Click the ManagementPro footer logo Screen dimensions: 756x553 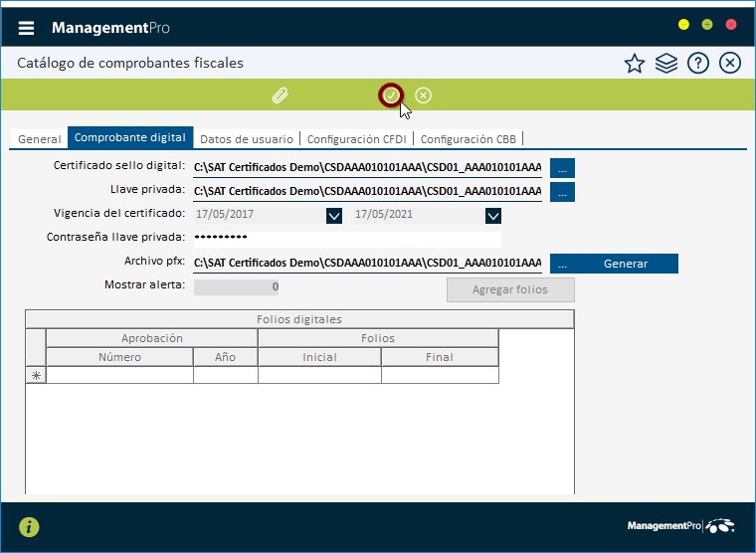(680, 525)
